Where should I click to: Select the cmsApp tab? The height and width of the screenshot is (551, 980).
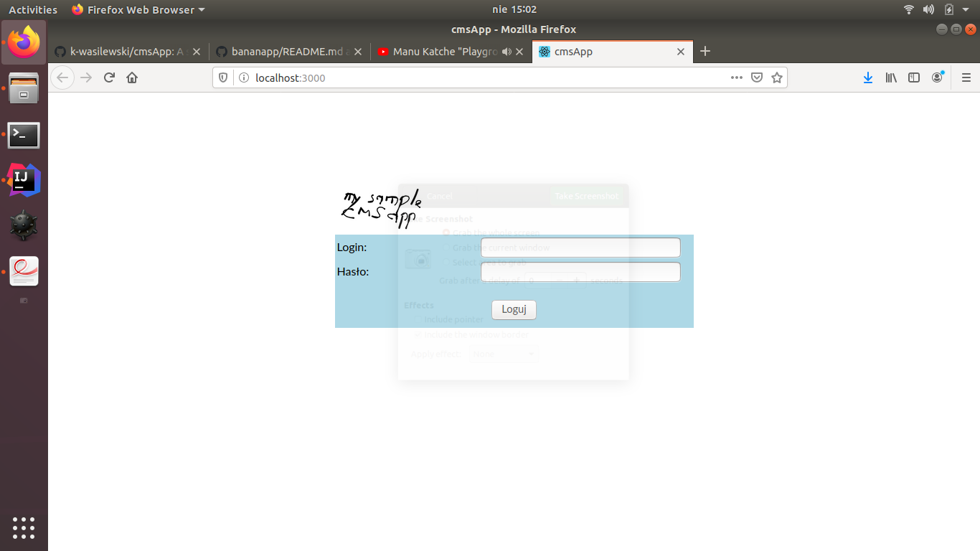pyautogui.click(x=613, y=52)
